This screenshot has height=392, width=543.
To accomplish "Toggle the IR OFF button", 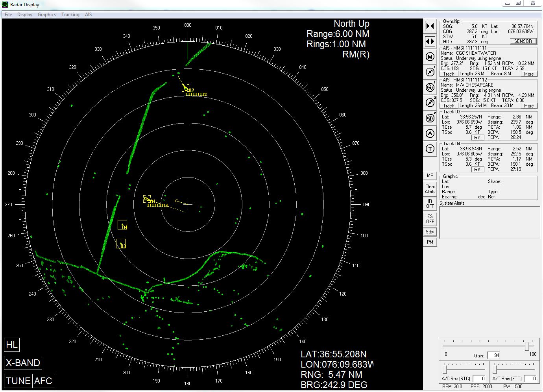I will (430, 203).
